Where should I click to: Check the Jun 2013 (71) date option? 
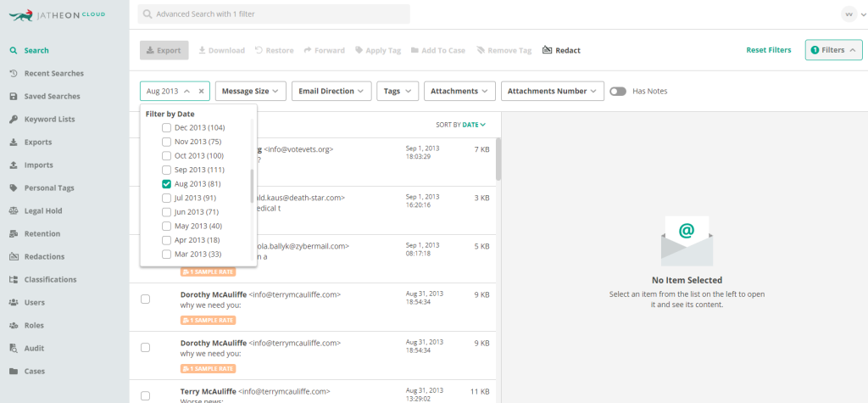(166, 212)
